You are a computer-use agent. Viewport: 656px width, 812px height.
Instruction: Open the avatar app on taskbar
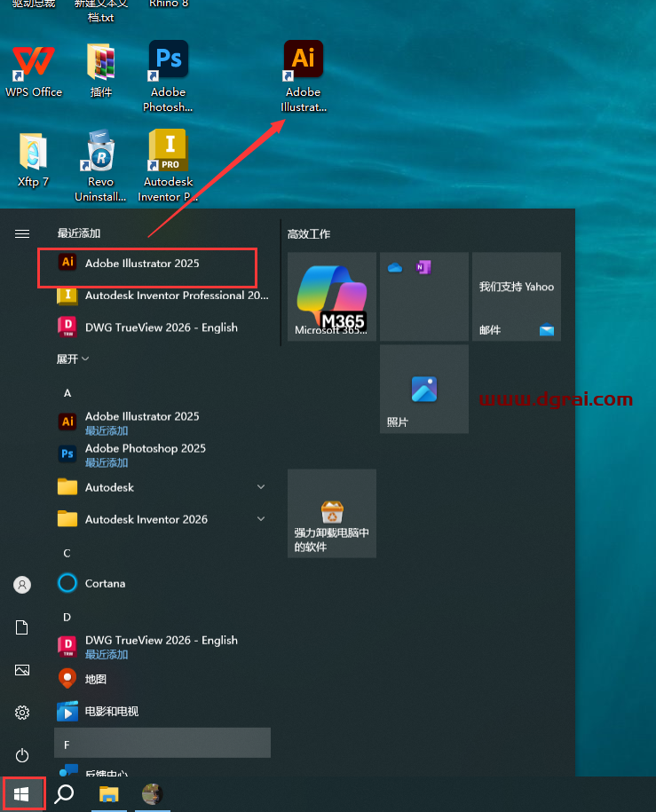click(x=153, y=794)
